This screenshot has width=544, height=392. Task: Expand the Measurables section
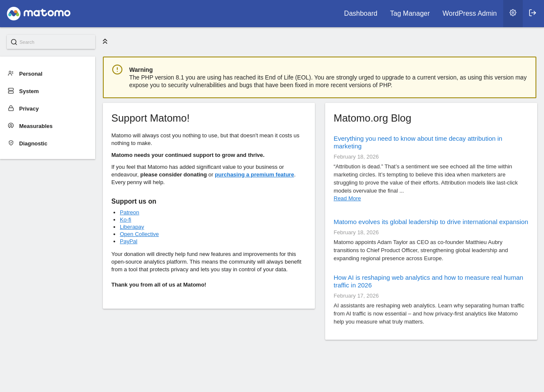pos(36,126)
